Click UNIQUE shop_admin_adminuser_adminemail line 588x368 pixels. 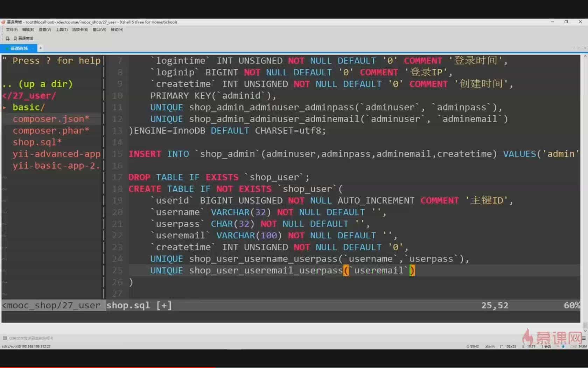coord(329,119)
